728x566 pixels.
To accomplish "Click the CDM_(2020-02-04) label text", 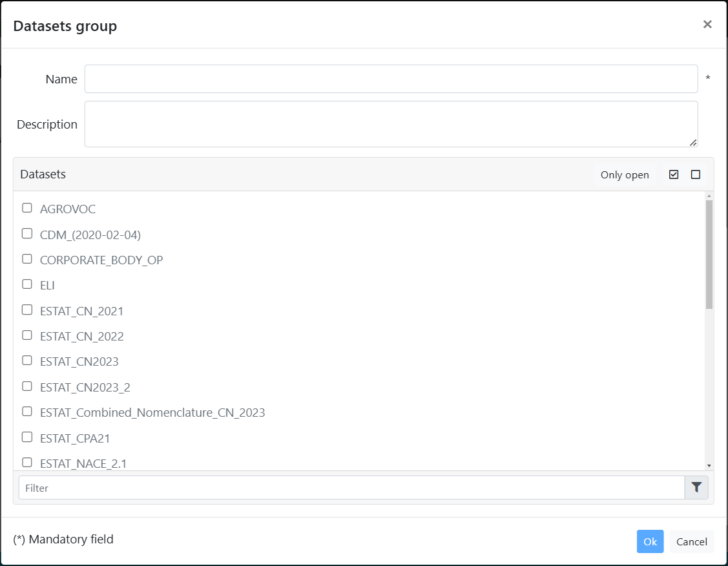I will pos(90,235).
